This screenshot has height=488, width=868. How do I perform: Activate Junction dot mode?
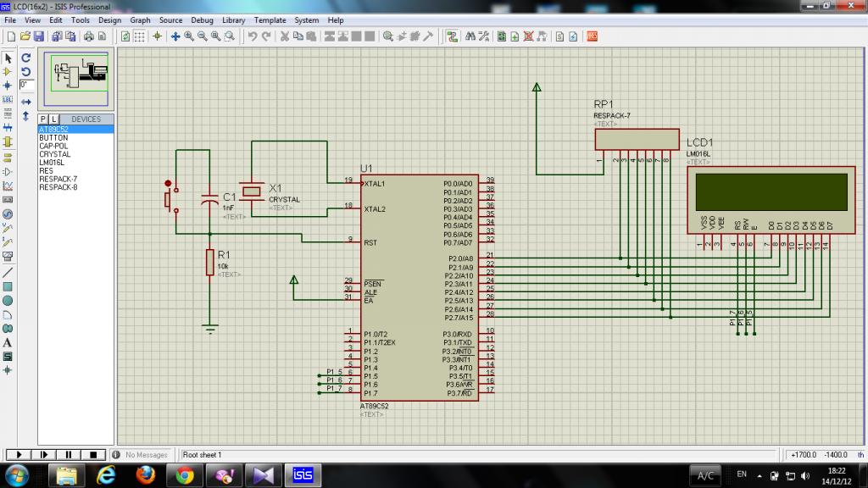[8, 86]
